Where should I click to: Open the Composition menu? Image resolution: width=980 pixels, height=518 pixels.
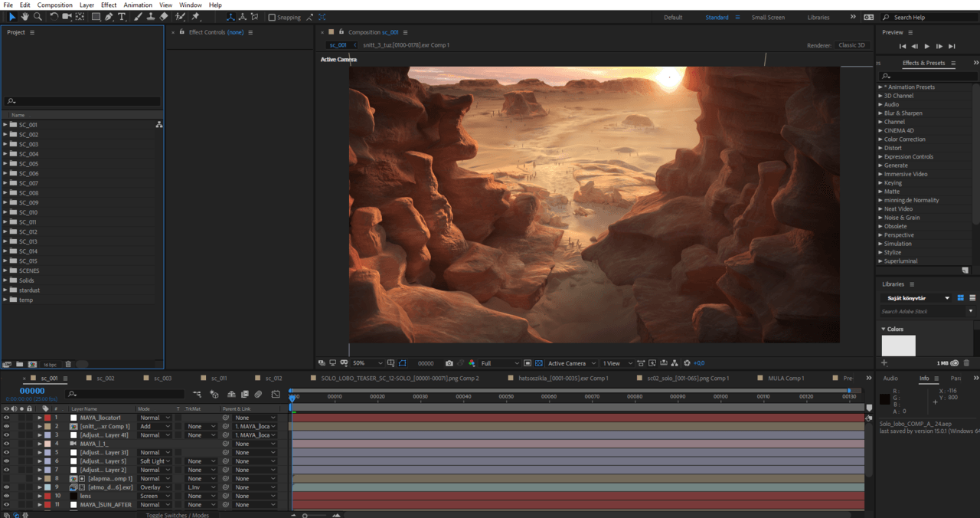(55, 5)
